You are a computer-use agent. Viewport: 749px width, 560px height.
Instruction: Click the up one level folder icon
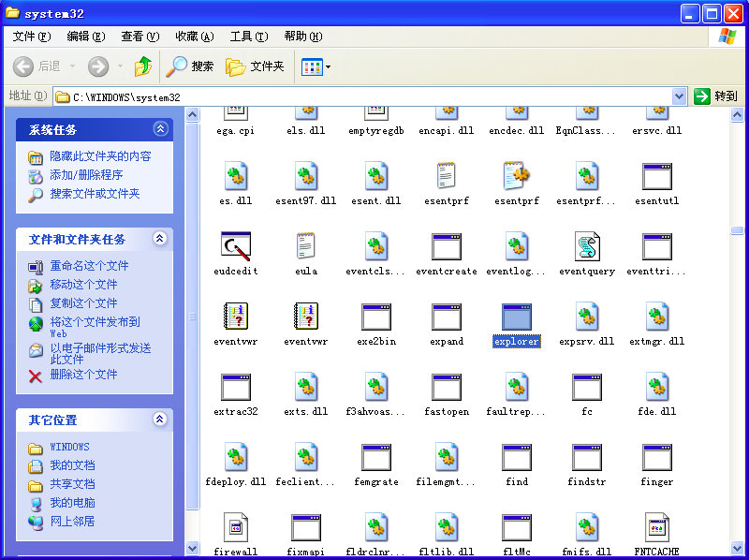pos(145,66)
